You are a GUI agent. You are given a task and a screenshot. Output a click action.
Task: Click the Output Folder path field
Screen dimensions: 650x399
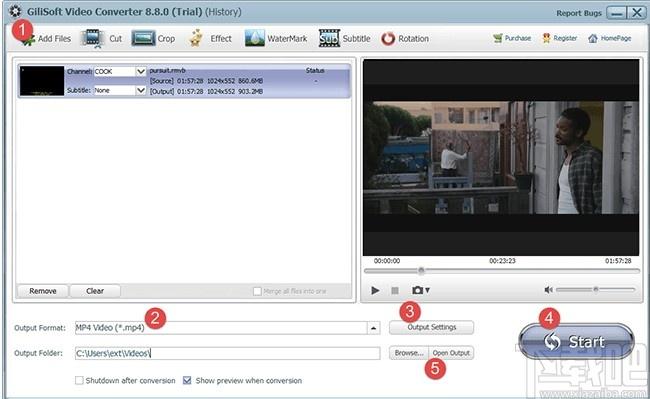click(x=227, y=353)
